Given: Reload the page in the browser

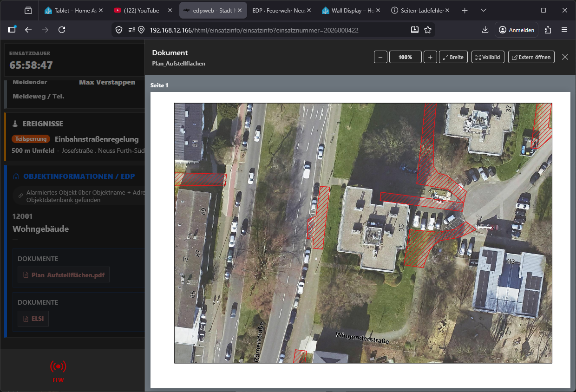Looking at the screenshot, I should (x=62, y=30).
